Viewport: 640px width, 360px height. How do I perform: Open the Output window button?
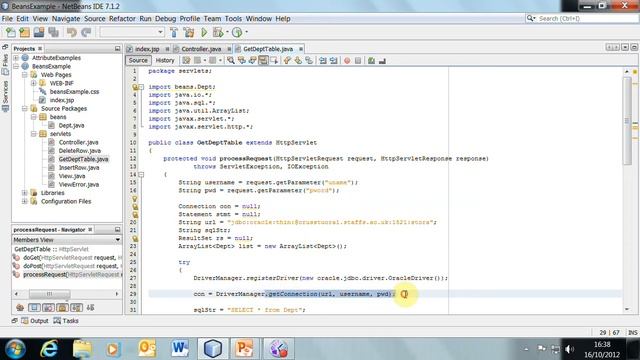35,321
